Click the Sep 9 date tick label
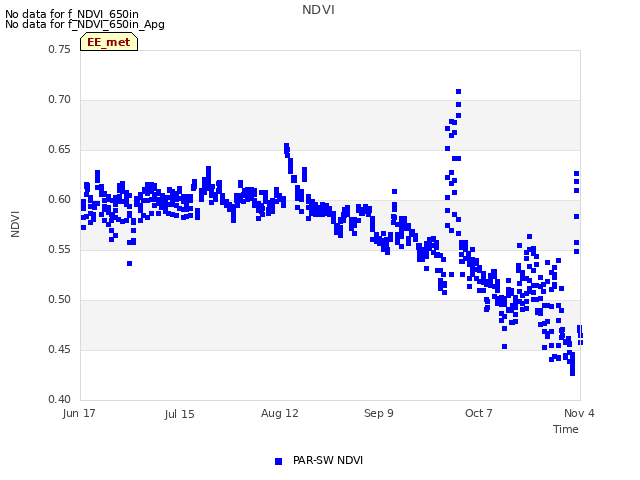Viewport: 640px width, 480px height. pyautogui.click(x=379, y=413)
